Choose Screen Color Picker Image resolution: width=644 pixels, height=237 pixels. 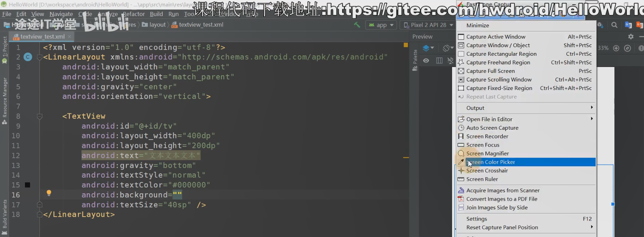coord(526,162)
